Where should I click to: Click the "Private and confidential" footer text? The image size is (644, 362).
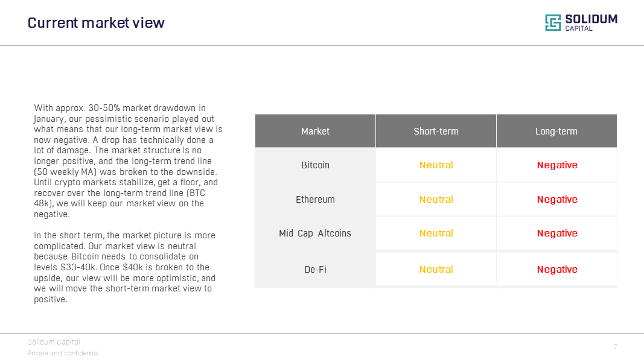tap(63, 353)
